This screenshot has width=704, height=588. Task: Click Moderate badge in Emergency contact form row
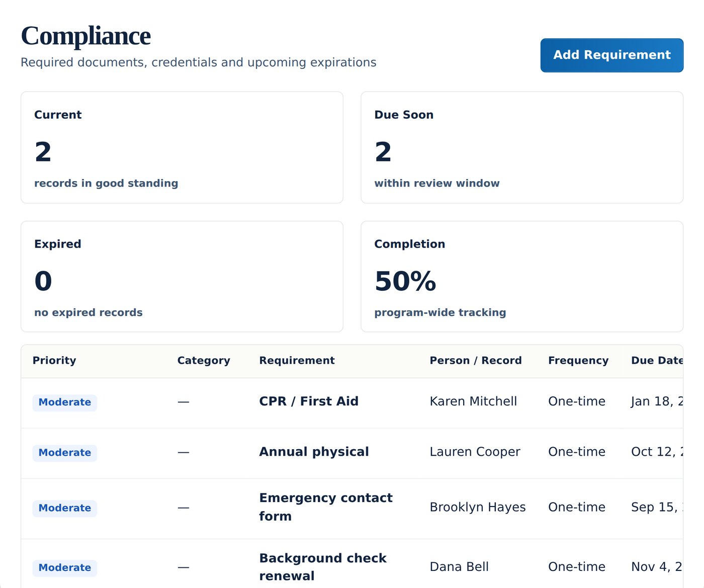[x=65, y=508]
